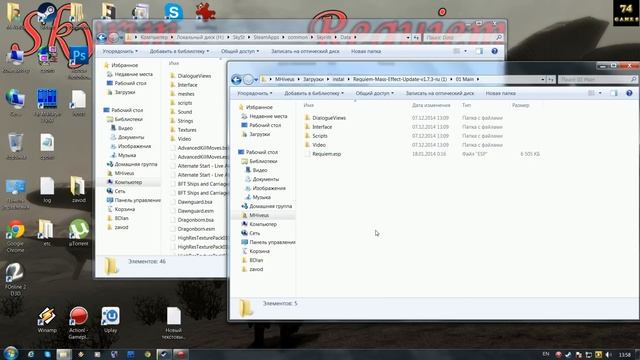Screen dimensions: 640x360
Task: Open Winamp desktop shortcut
Action: pyautogui.click(x=47, y=320)
